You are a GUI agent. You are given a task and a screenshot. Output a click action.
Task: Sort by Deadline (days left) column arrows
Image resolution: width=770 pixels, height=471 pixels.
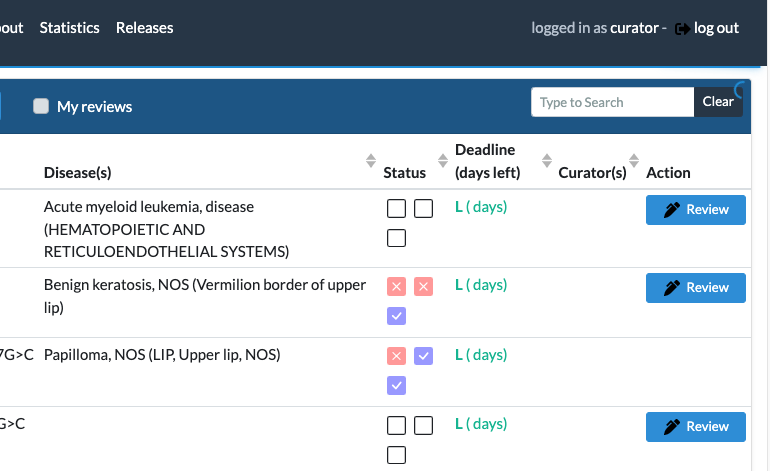(547, 161)
